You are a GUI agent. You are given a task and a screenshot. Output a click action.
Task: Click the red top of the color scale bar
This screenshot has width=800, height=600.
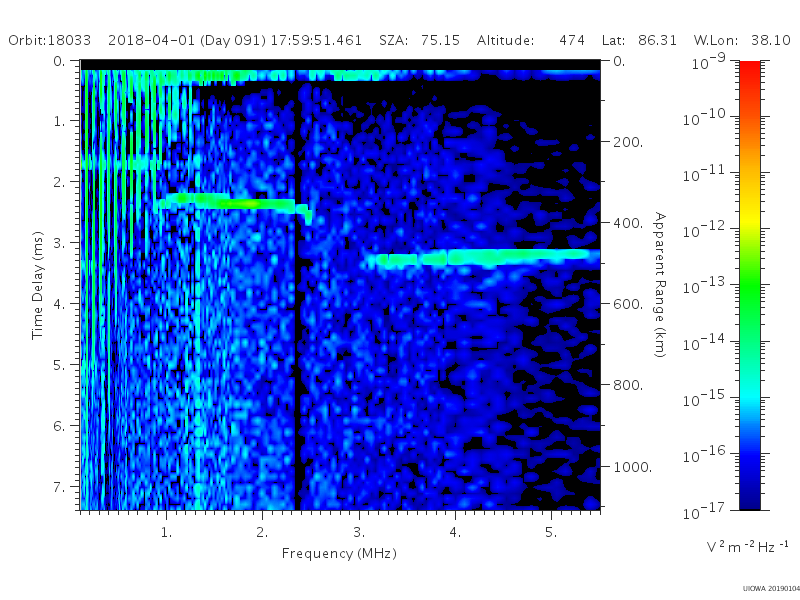749,69
